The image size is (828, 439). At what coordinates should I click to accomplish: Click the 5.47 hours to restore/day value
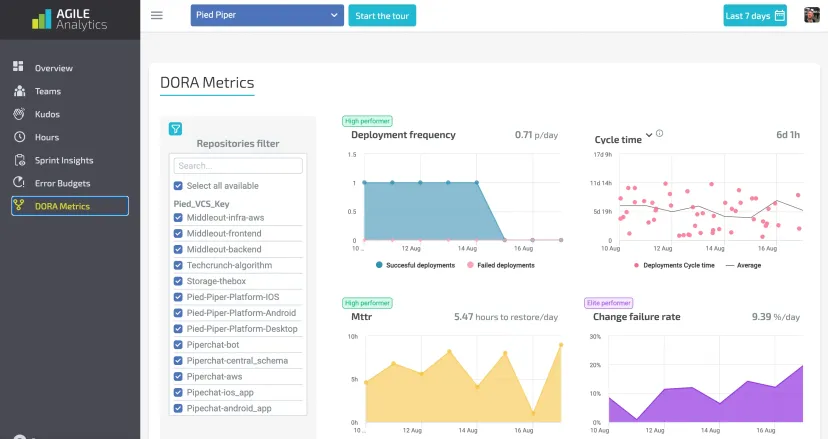click(x=506, y=317)
